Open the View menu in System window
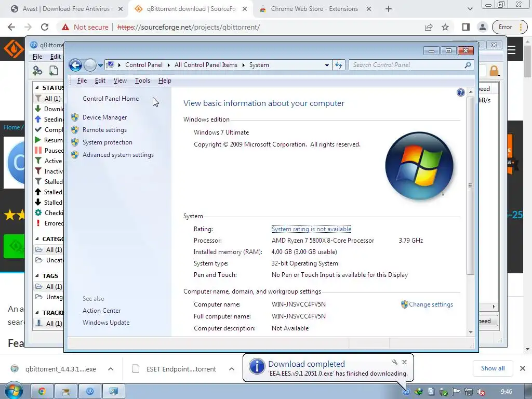The height and width of the screenshot is (399, 532). pos(120,81)
